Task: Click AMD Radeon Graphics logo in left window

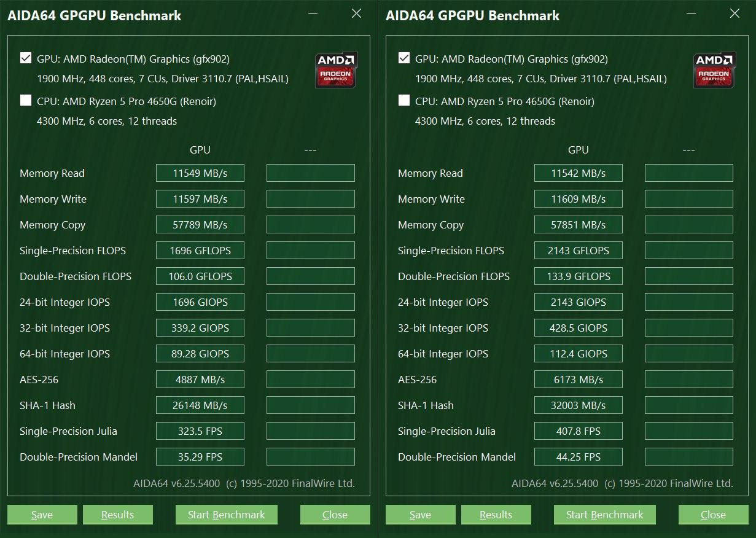Action: click(337, 69)
